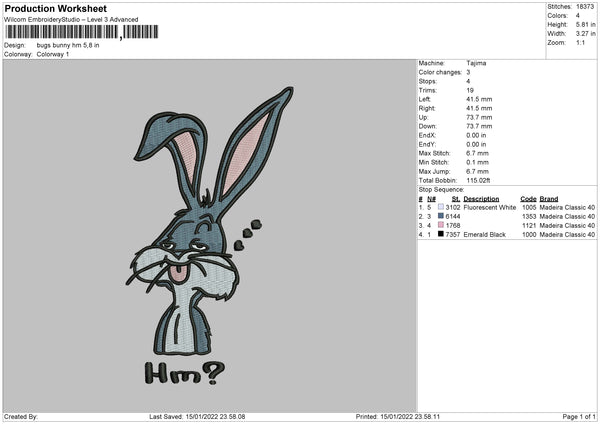
Task: Click 'Fluorescent White' description text
Action: coord(489,207)
